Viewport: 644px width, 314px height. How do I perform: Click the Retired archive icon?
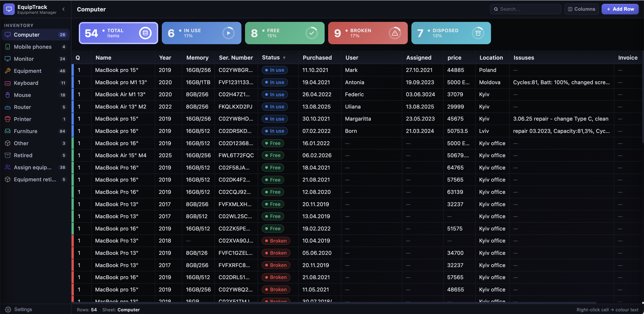(x=8, y=155)
